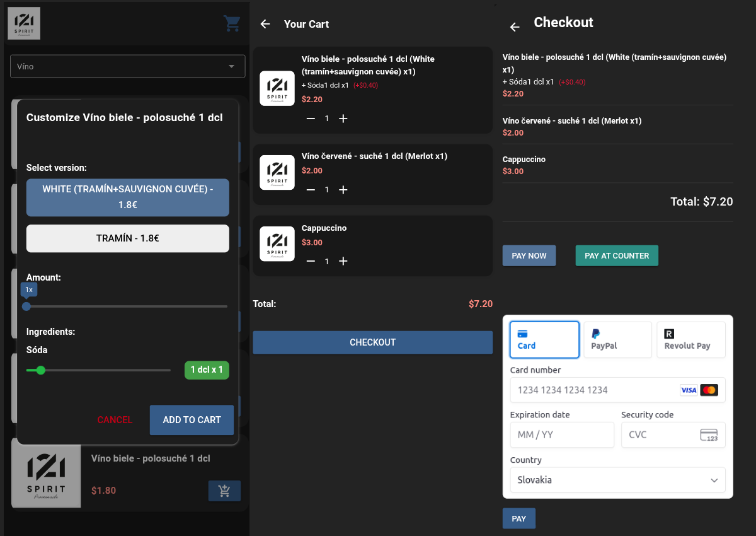This screenshot has height=536, width=756.
Task: Click Cappuccino item name in Checkout list
Action: [524, 160]
